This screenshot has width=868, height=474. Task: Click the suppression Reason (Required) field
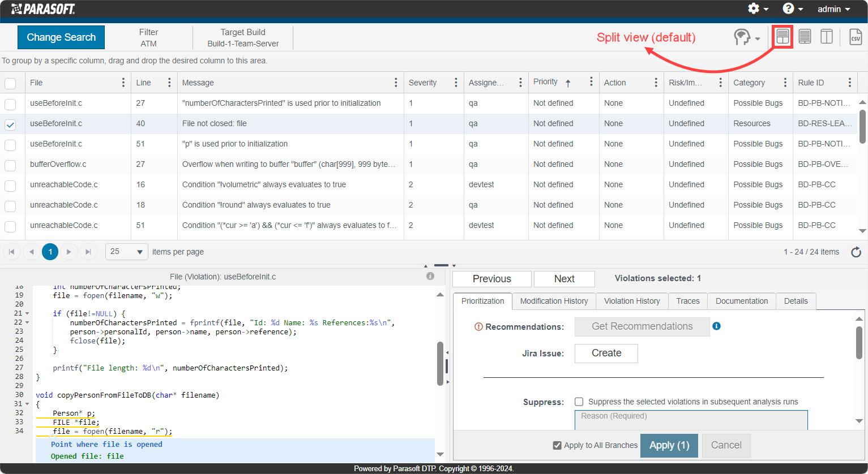coord(691,420)
